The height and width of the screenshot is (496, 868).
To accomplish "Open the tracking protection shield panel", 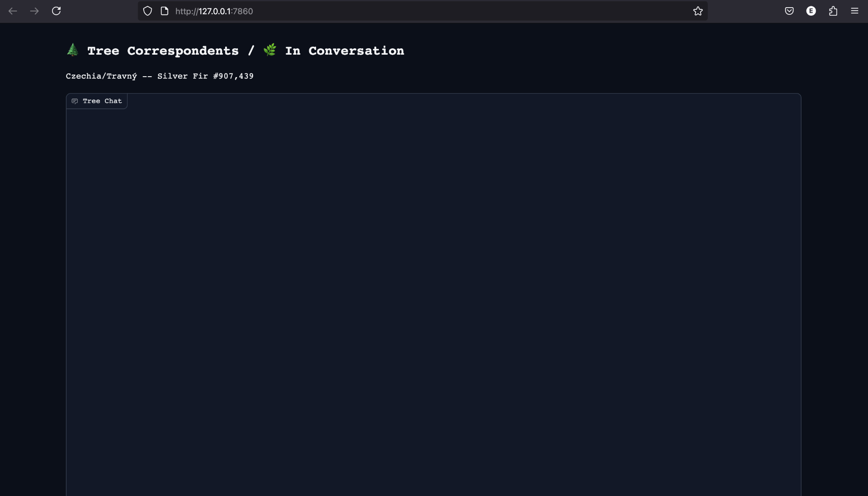I will pyautogui.click(x=147, y=11).
